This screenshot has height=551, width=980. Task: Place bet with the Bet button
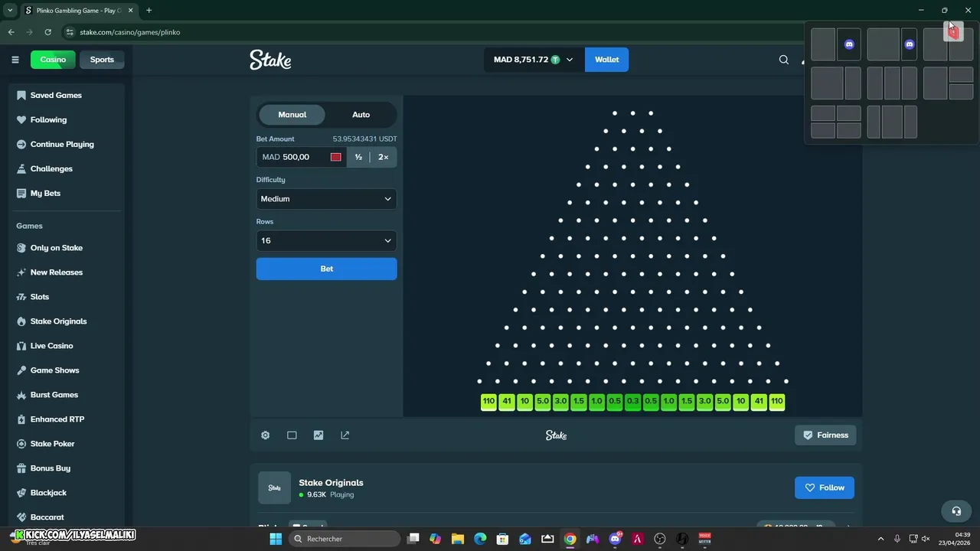coord(326,269)
